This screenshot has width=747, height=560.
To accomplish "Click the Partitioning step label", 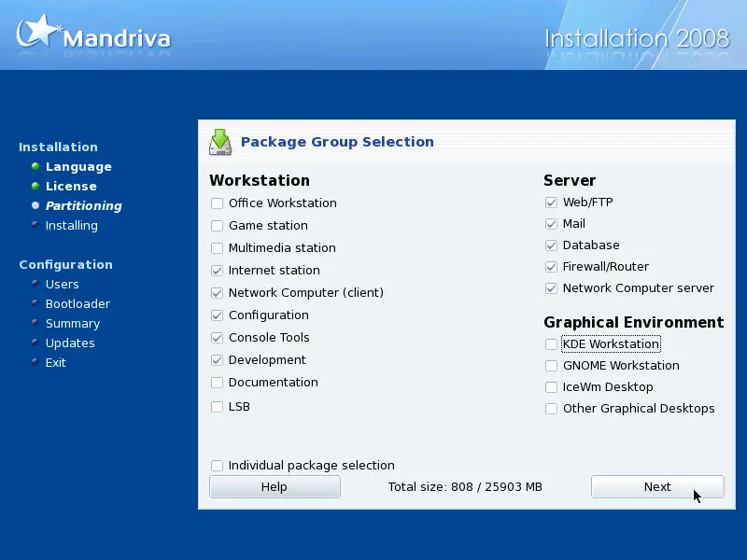I will (84, 205).
